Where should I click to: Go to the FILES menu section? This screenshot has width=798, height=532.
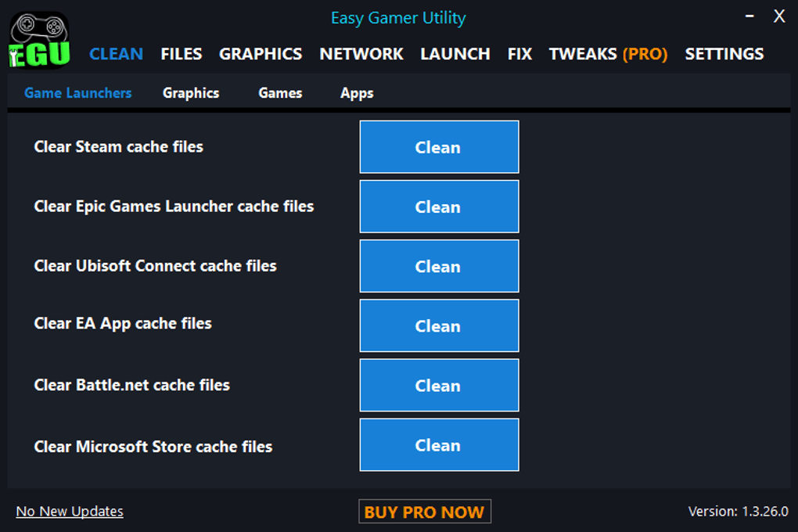[182, 54]
